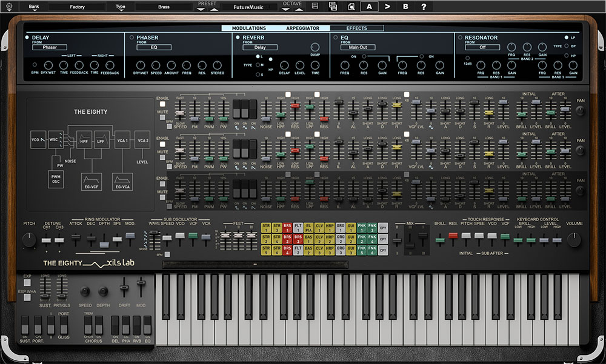Open the Type dropdown
The width and height of the screenshot is (606, 364).
pyautogui.click(x=121, y=7)
